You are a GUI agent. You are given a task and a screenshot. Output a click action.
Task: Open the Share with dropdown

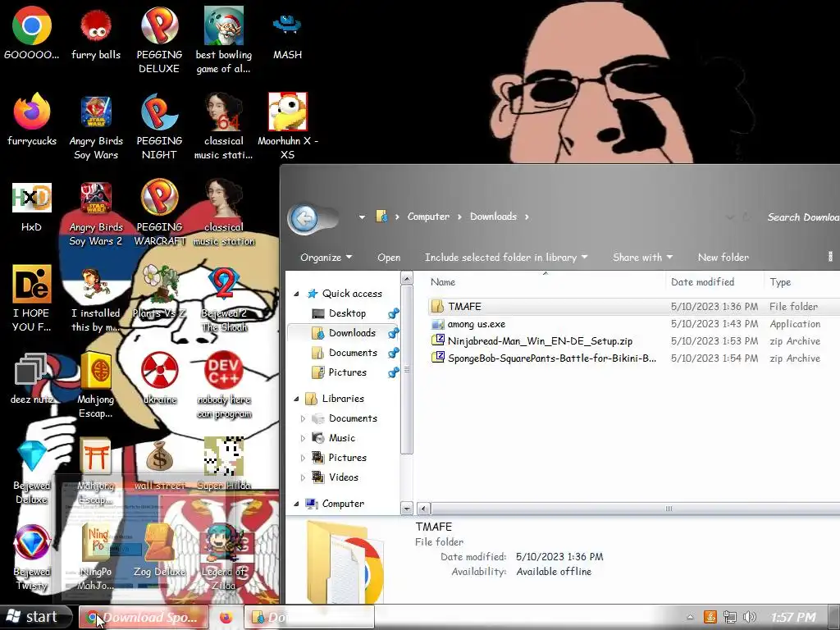click(642, 257)
